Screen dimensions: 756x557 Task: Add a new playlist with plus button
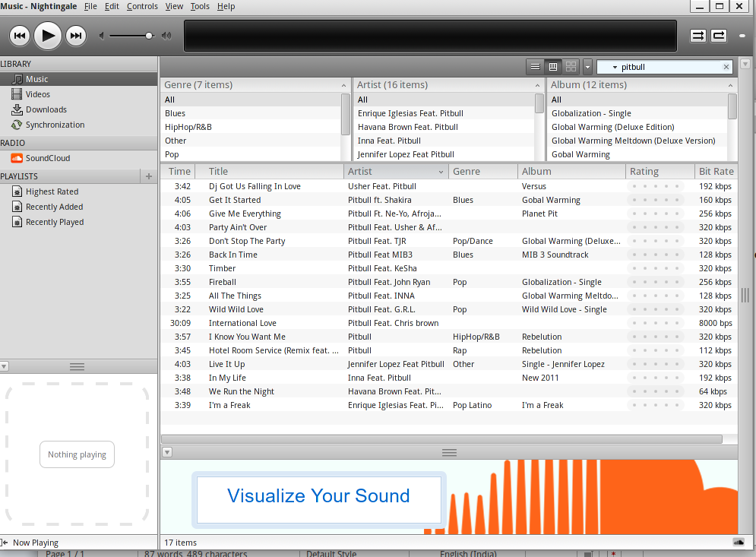tap(148, 176)
